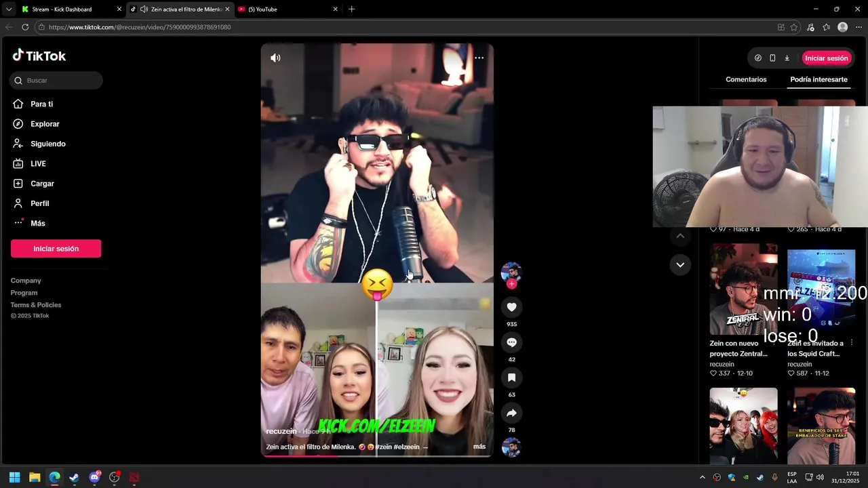Go back in browser history
This screenshot has height=488, width=868.
[x=8, y=27]
